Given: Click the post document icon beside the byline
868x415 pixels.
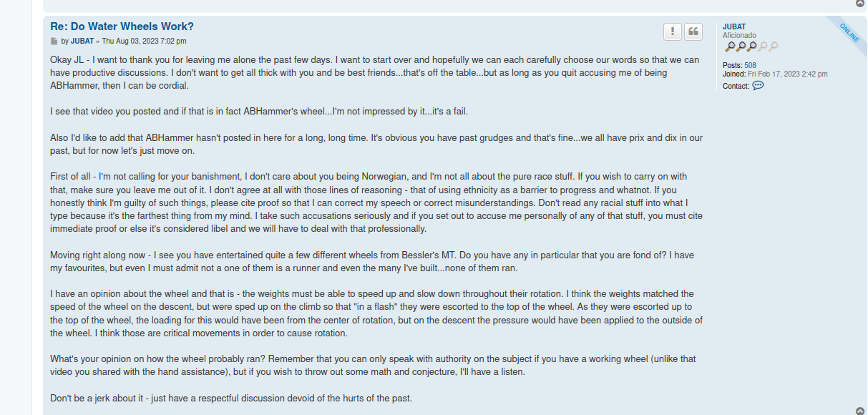Looking at the screenshot, I should click(54, 41).
